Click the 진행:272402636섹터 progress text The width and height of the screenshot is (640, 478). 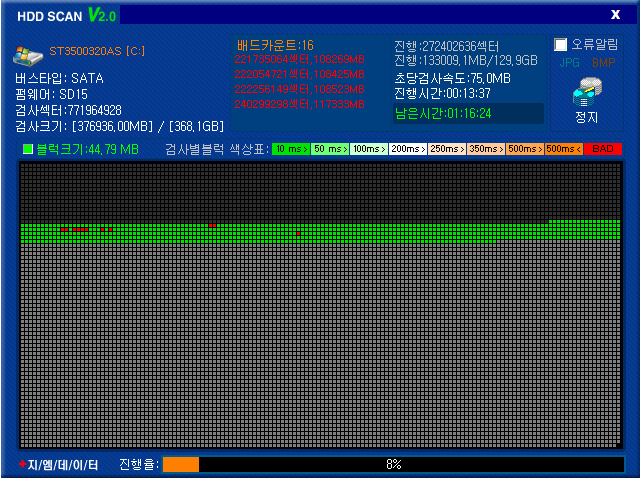[x=446, y=46]
